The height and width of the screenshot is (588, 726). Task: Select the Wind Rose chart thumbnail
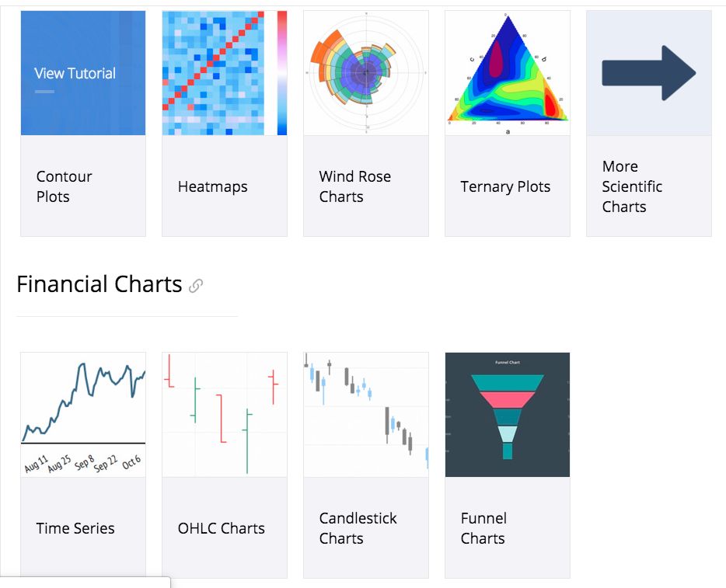366,73
